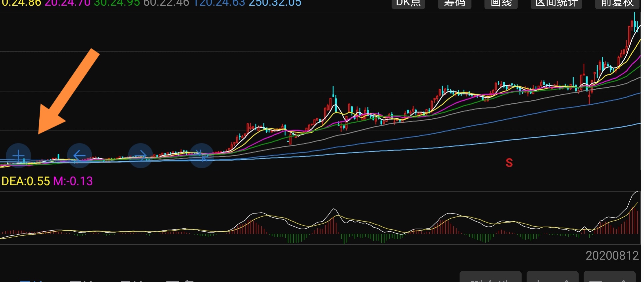This screenshot has width=644, height=282.
Task: Open the DK点 indicator button
Action: [x=408, y=4]
